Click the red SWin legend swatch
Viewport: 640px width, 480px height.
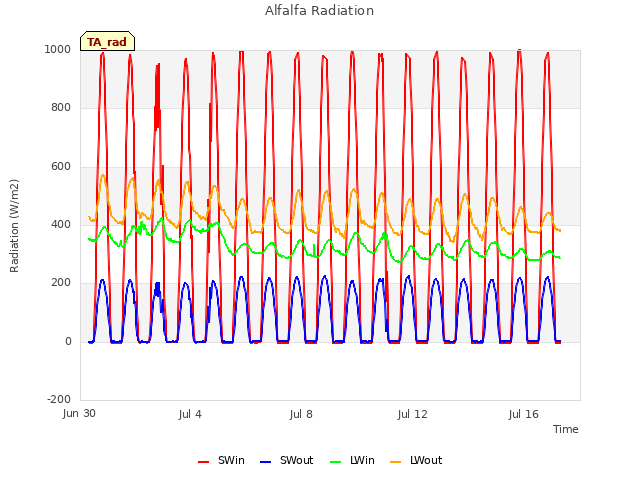coord(203,462)
